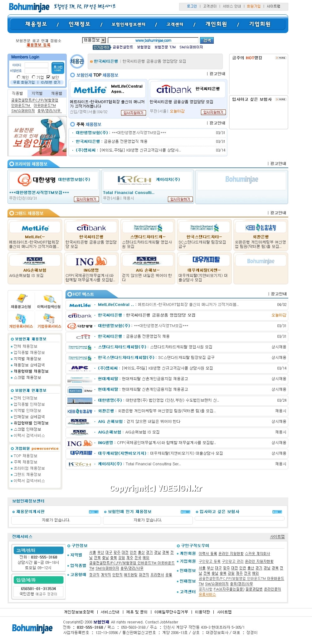
Task: Click 입사지원하기 on the 대한생명보험 premium card
Action: (x=86, y=199)
